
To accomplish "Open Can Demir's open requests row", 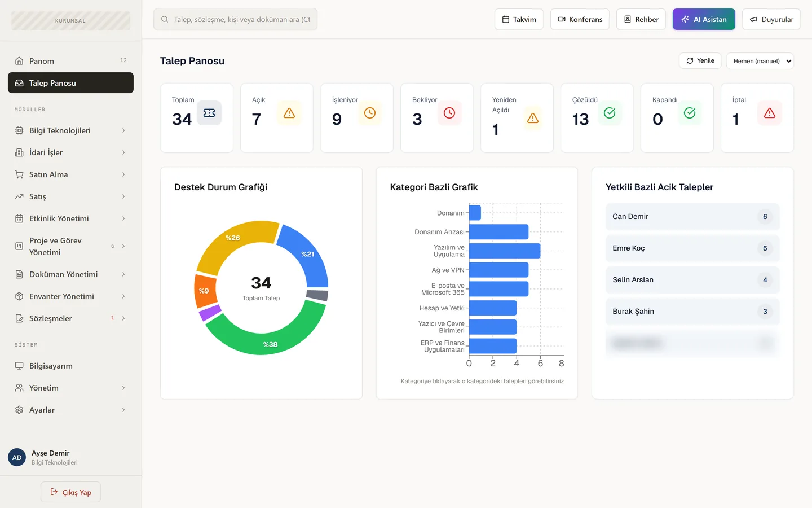I will pyautogui.click(x=692, y=216).
